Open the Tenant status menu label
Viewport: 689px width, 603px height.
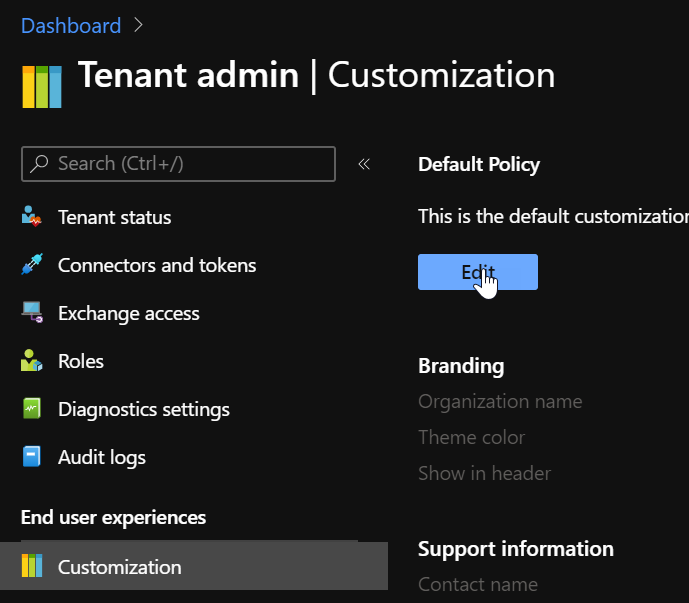[x=114, y=217]
